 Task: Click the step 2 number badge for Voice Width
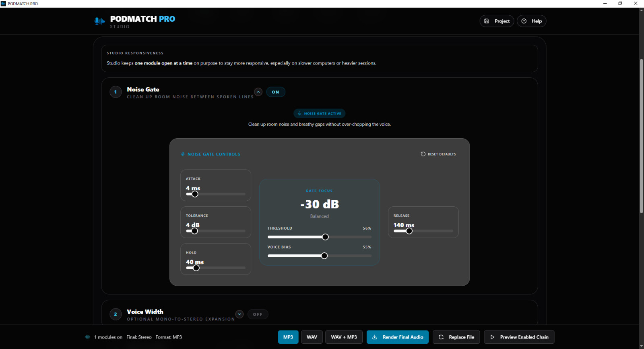point(116,314)
